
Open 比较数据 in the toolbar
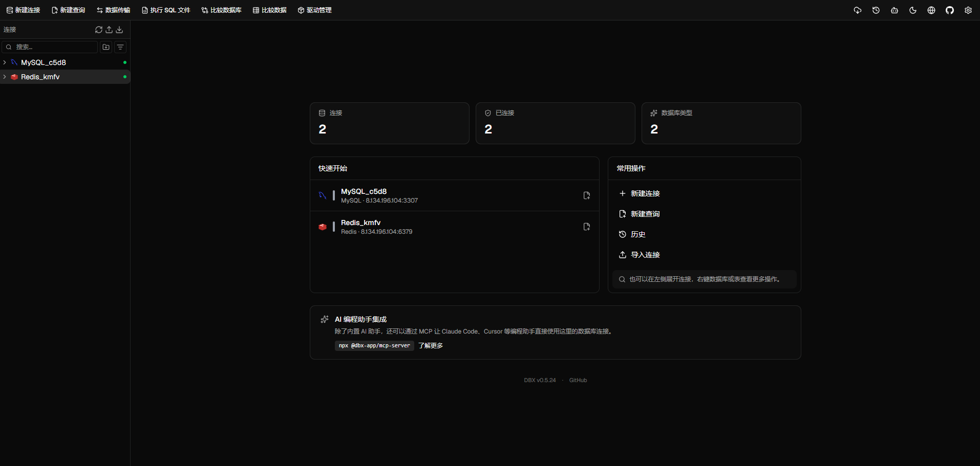[270, 10]
